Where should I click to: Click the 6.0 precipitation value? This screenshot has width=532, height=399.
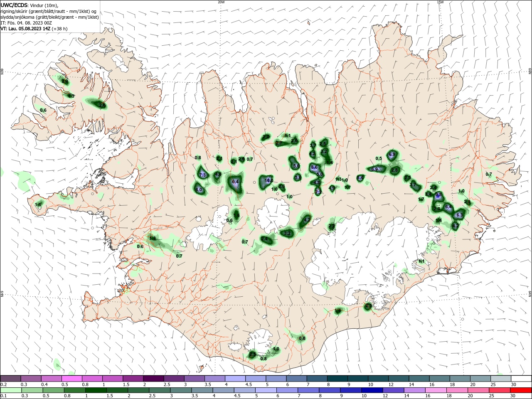199,190
